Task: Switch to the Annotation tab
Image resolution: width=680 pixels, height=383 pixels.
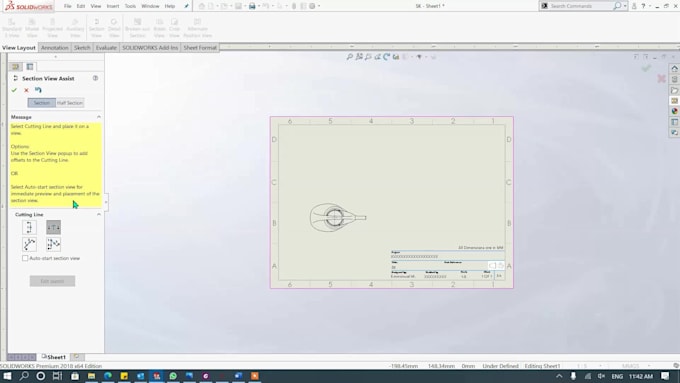Action: [x=55, y=48]
